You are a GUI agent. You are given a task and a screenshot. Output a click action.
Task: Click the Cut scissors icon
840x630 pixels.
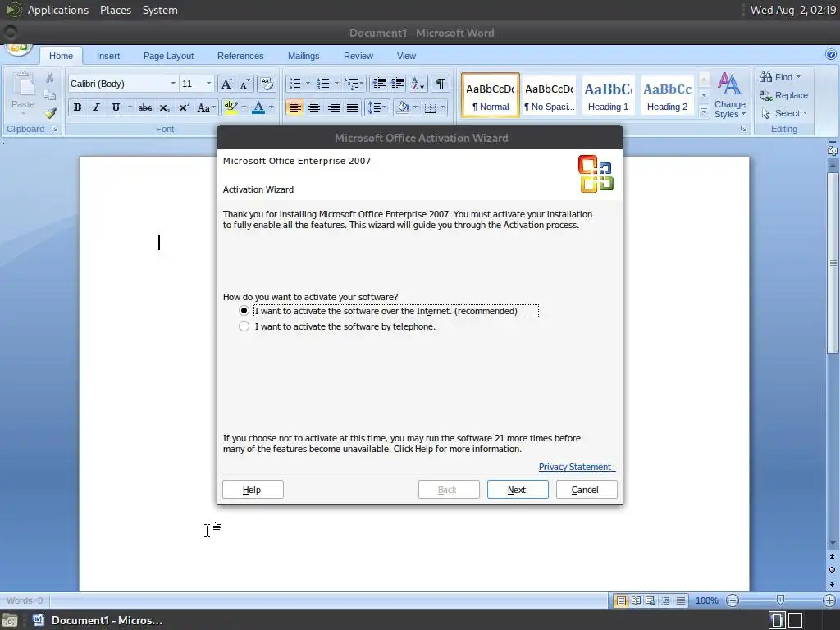click(x=50, y=78)
